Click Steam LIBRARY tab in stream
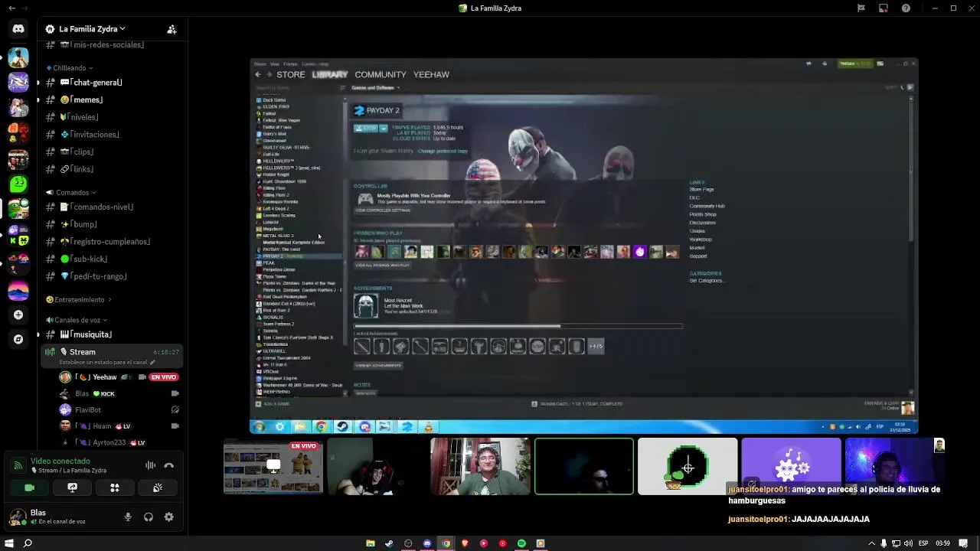980x551 pixels. point(330,74)
